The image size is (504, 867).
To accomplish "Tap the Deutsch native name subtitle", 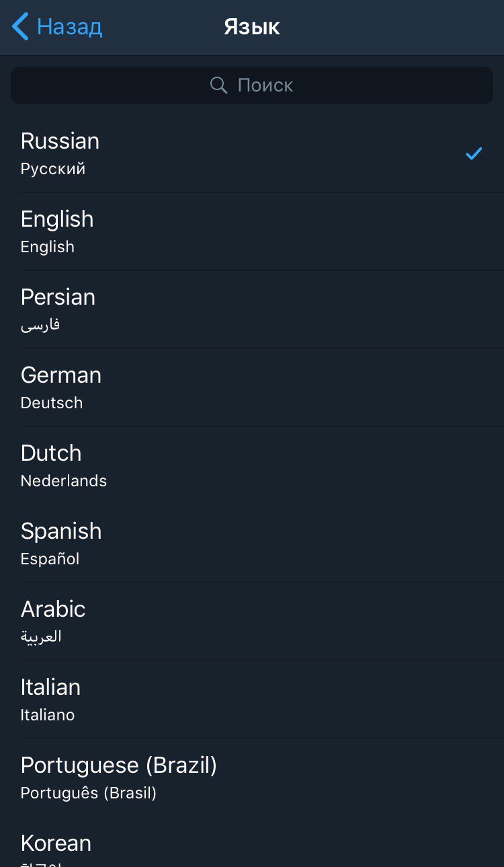I will point(52,403).
